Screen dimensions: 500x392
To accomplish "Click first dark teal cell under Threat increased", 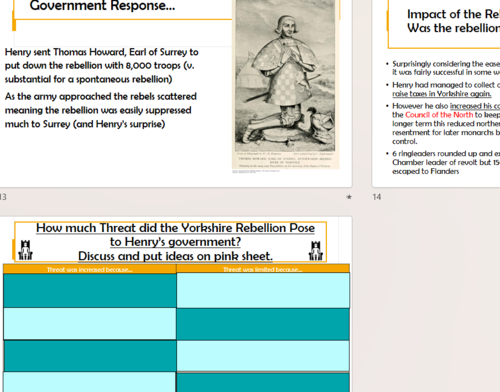I will point(90,291).
